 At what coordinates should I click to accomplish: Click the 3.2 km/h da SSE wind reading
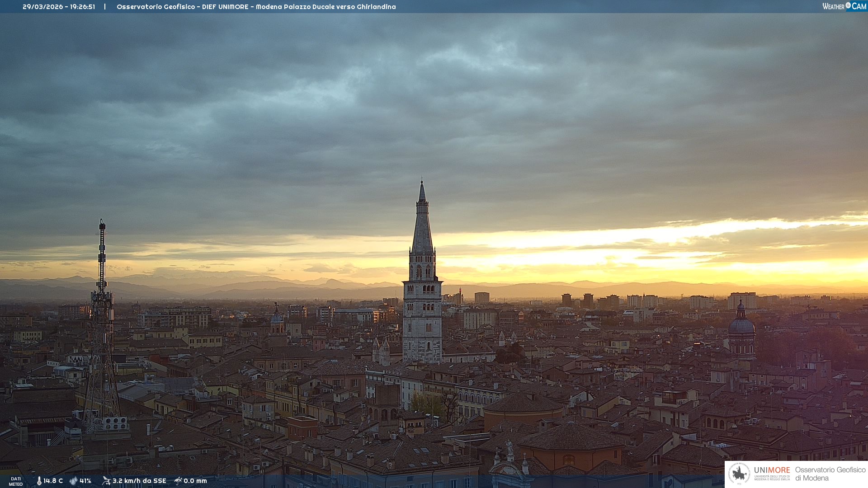coord(139,481)
